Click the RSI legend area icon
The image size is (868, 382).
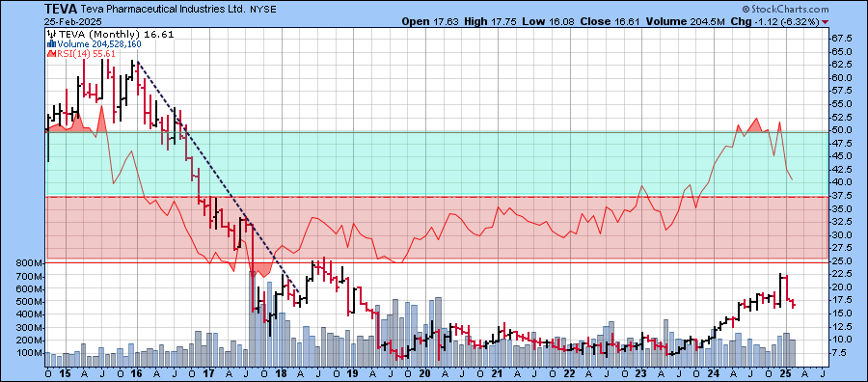[52, 53]
